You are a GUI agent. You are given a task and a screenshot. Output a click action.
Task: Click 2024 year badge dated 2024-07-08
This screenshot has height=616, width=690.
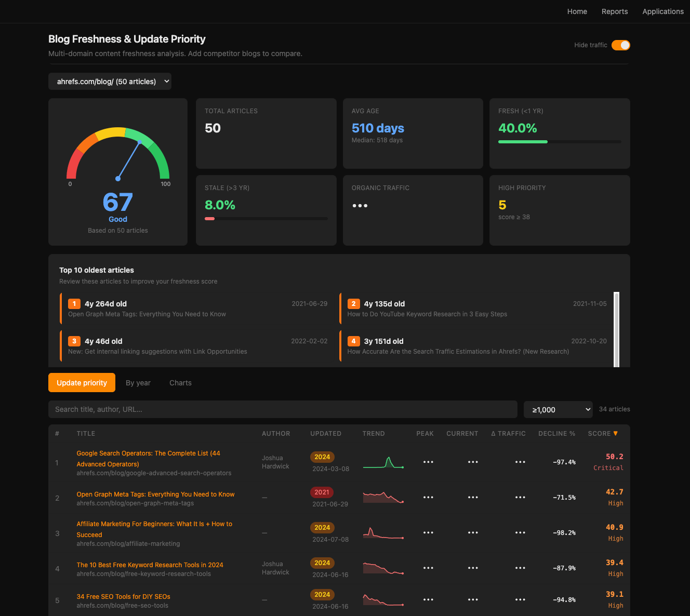322,528
